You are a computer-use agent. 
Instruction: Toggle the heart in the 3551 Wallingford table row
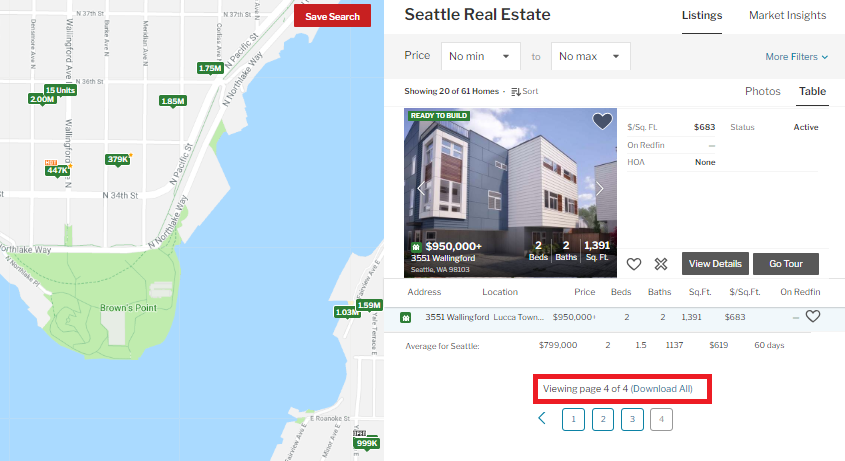click(x=813, y=316)
